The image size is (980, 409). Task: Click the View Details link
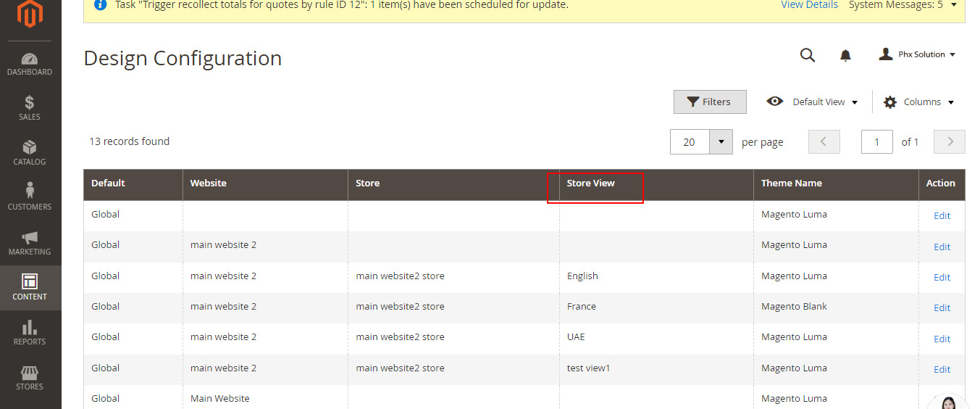(809, 5)
